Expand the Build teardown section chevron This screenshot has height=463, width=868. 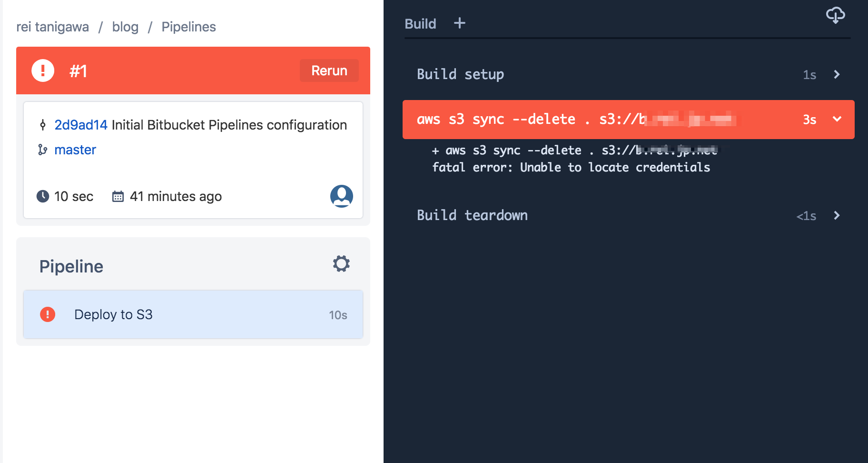[837, 215]
